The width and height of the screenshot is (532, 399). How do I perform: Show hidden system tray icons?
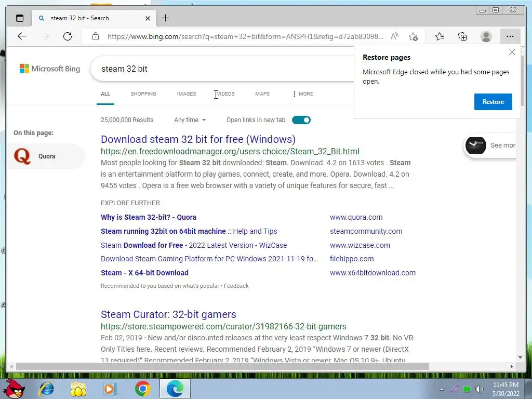[x=442, y=389]
